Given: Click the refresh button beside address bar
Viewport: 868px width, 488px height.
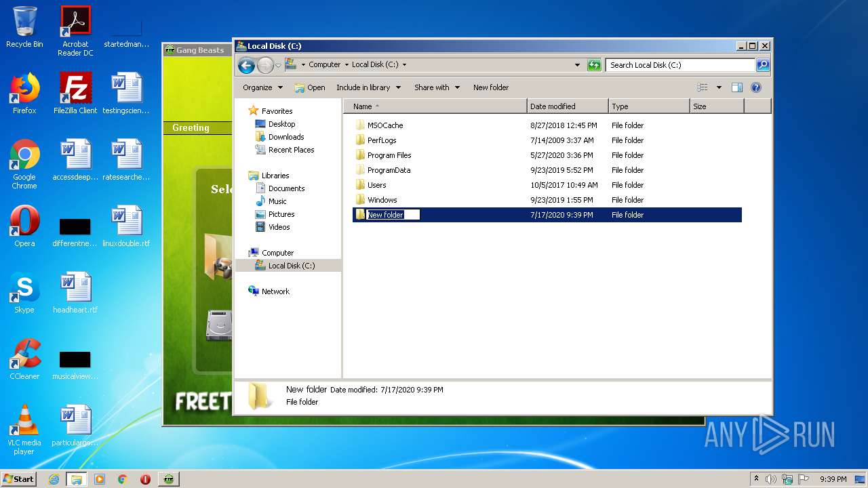Looking at the screenshot, I should pyautogui.click(x=594, y=65).
